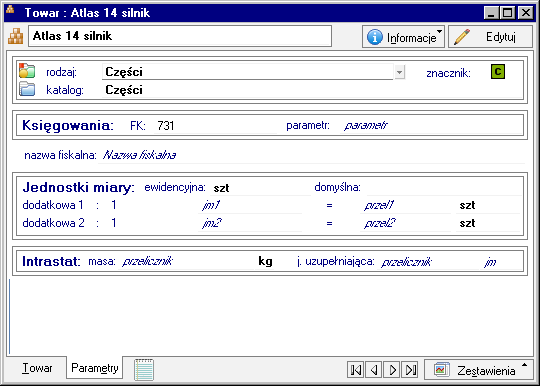Click the znacznik label

[x=448, y=73]
